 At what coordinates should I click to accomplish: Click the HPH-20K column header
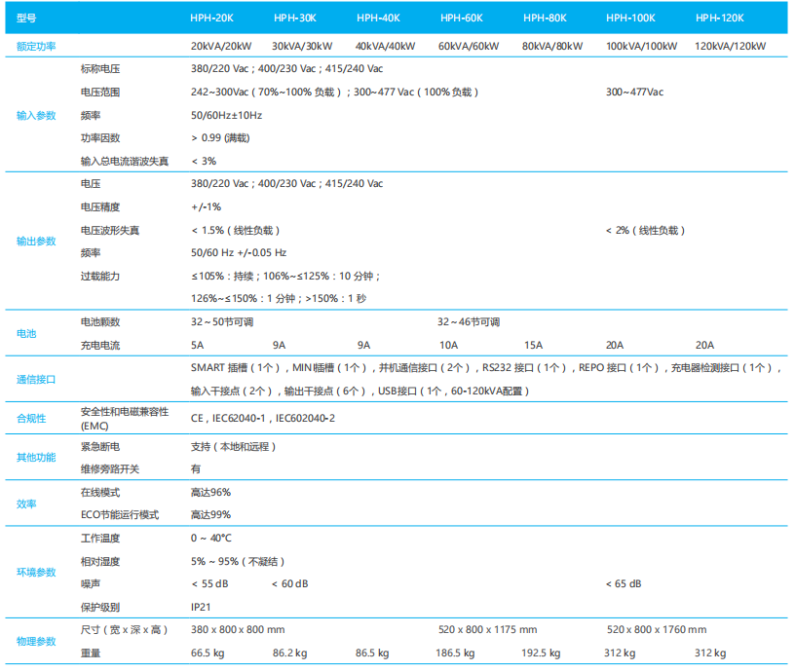[x=212, y=19]
